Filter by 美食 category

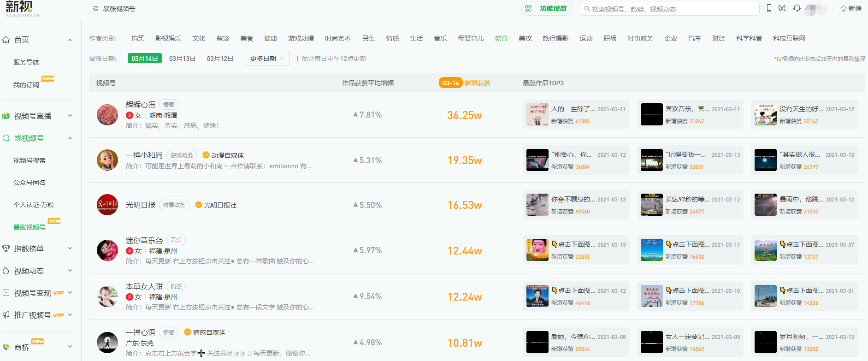(247, 38)
